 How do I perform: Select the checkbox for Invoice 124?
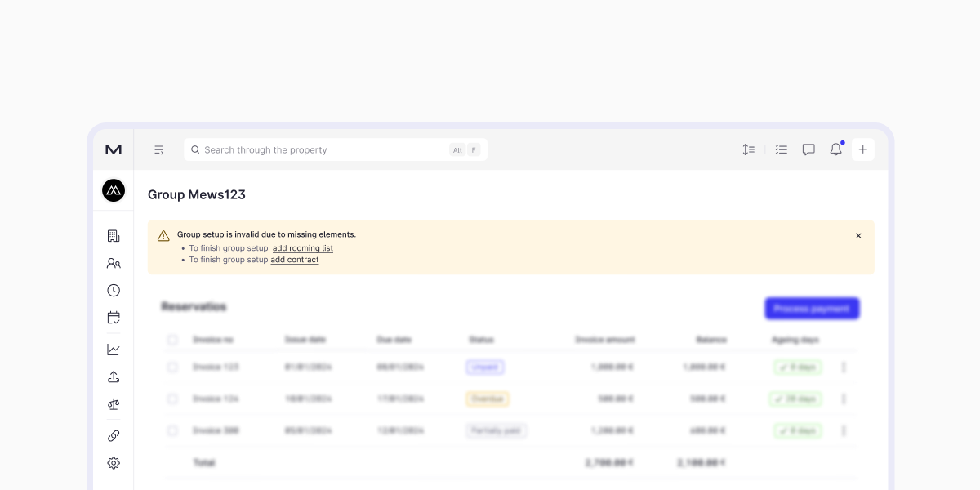(172, 399)
